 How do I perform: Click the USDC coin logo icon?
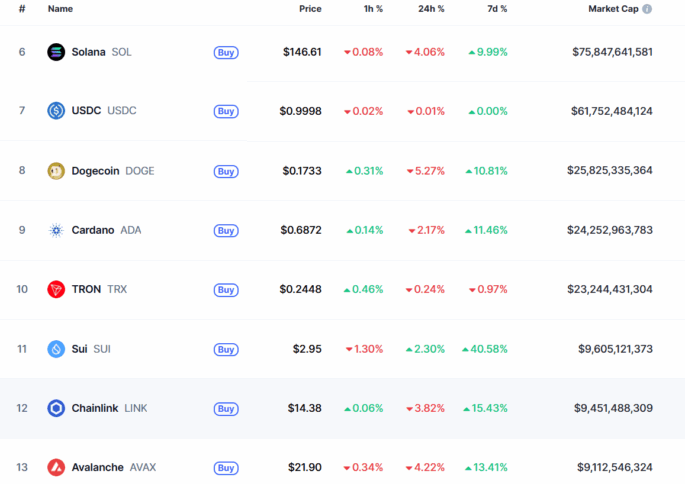(x=56, y=111)
